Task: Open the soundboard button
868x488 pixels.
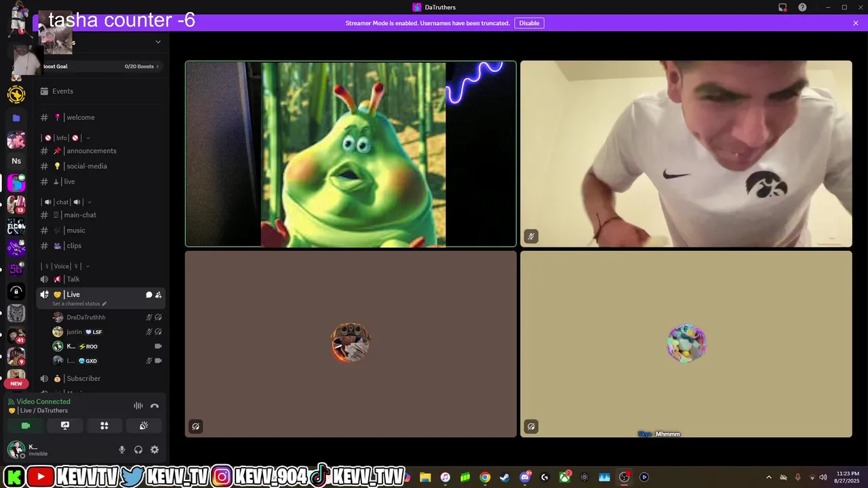Action: coord(144,426)
